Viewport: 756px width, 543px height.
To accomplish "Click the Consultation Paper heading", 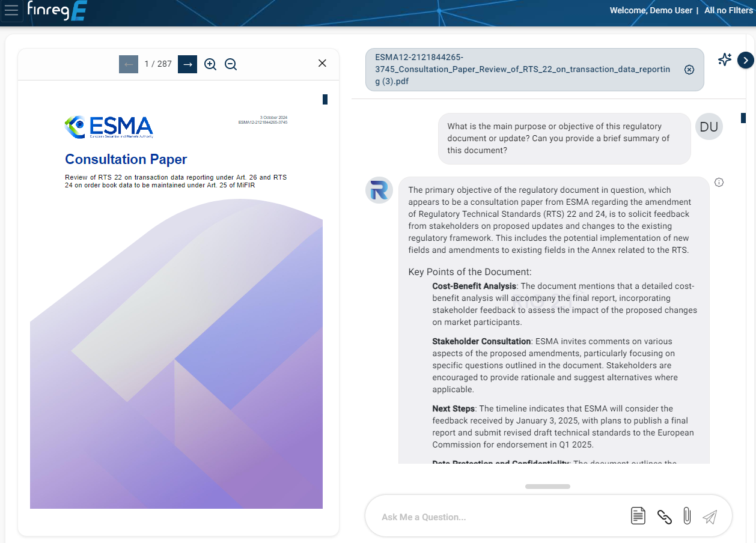I will (x=126, y=159).
